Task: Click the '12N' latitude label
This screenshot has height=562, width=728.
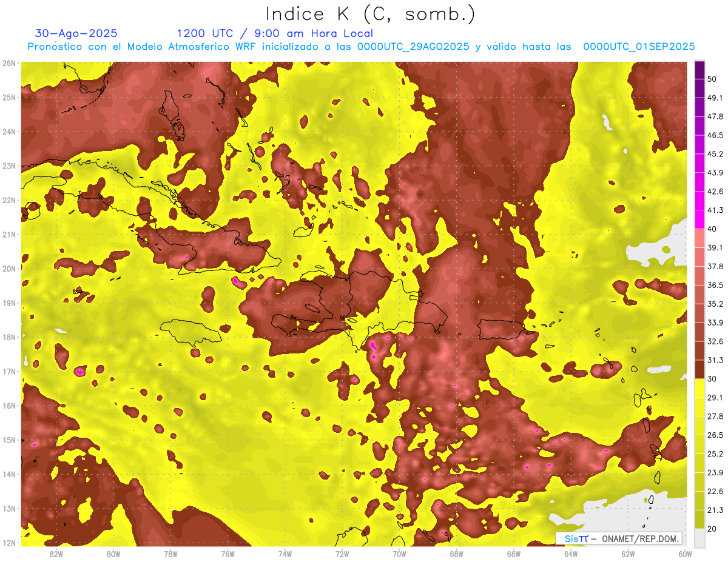Action: pos(8,543)
